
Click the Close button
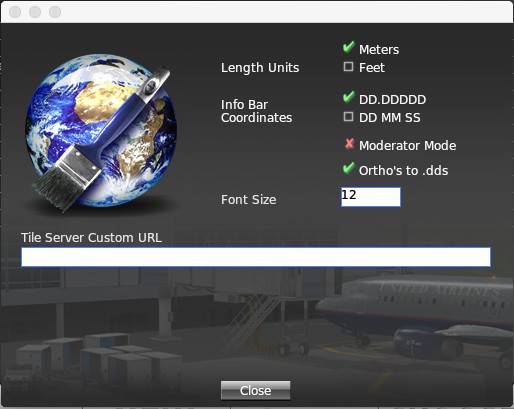point(255,390)
